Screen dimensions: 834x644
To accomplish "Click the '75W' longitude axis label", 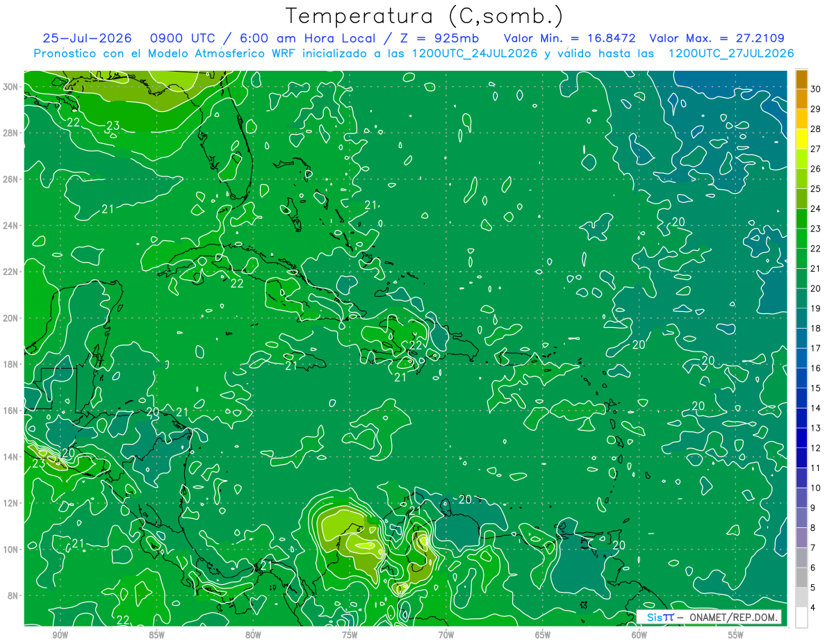I will pyautogui.click(x=350, y=635).
